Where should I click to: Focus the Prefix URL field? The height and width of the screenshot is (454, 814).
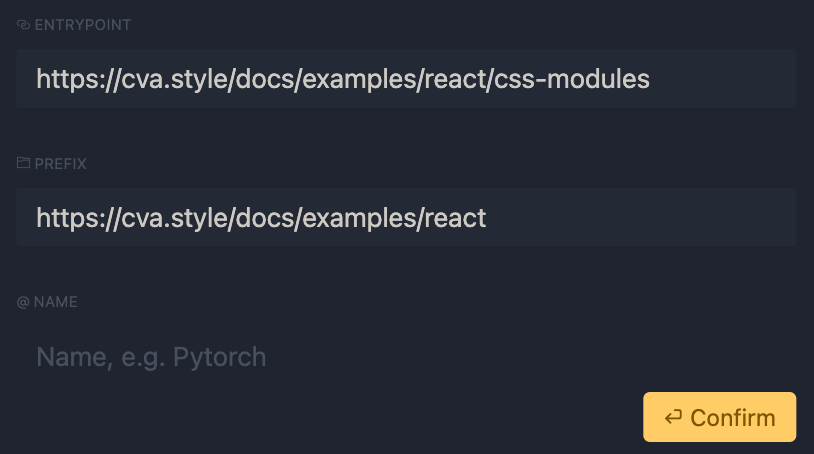(406, 217)
